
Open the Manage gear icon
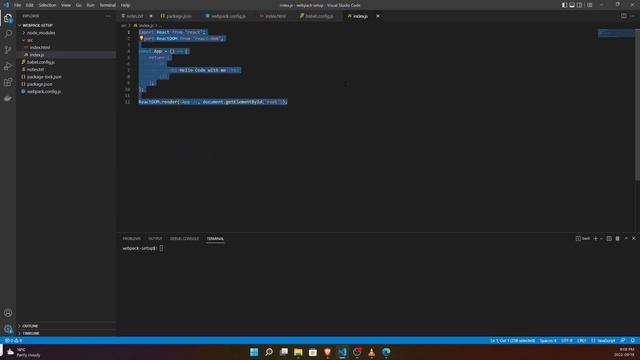(x=8, y=329)
